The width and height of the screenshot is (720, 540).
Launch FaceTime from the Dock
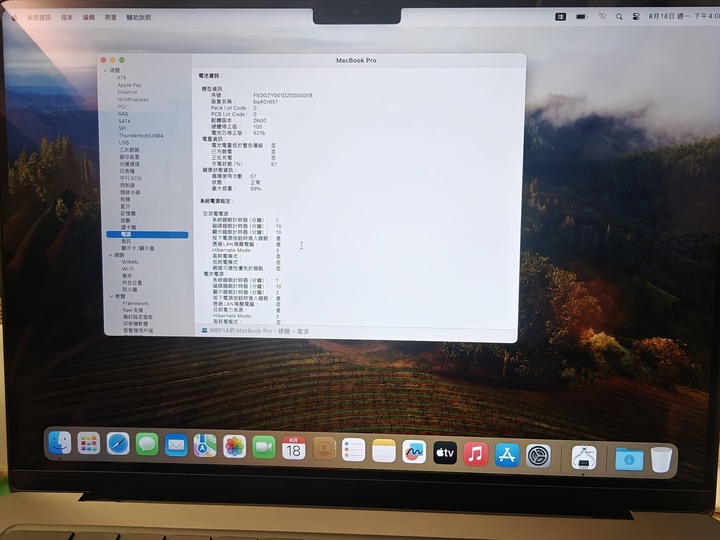[x=264, y=448]
